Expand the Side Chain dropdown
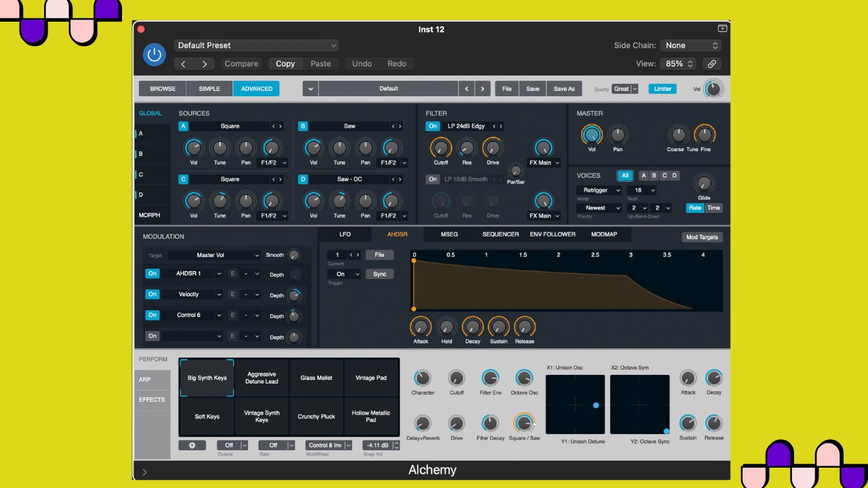This screenshot has height=488, width=868. 689,45
